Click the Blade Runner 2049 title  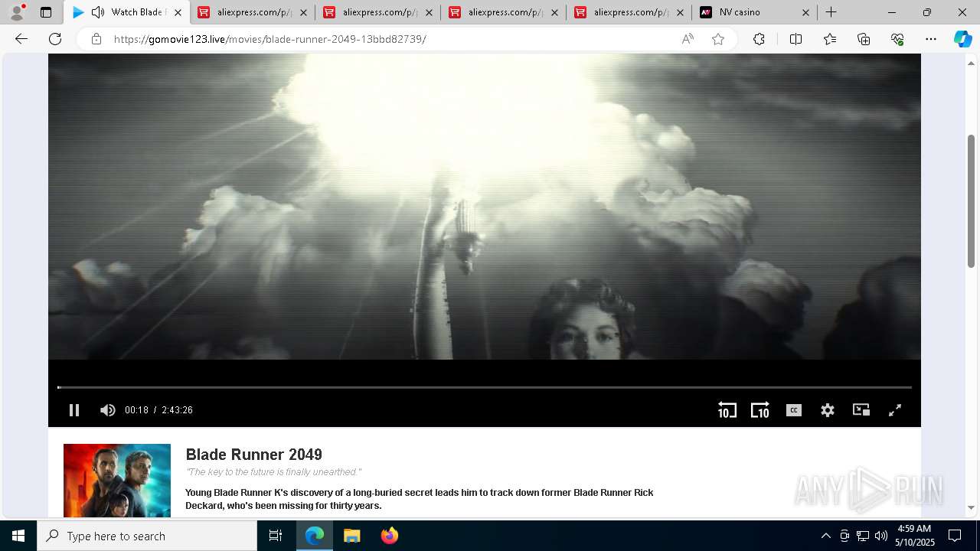[x=254, y=455]
